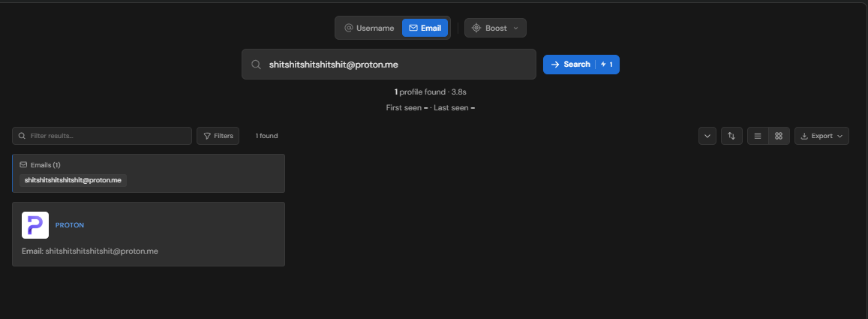
Task: Click the search query input field
Action: (x=389, y=65)
